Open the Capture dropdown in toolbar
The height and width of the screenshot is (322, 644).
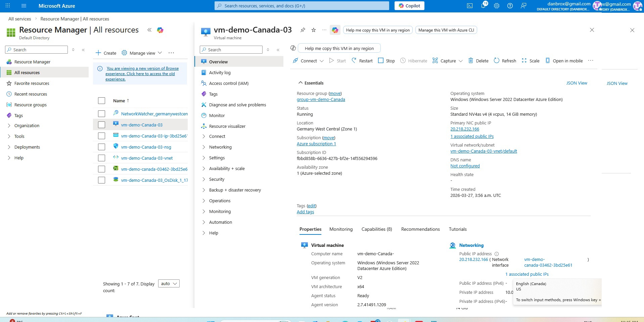click(447, 61)
